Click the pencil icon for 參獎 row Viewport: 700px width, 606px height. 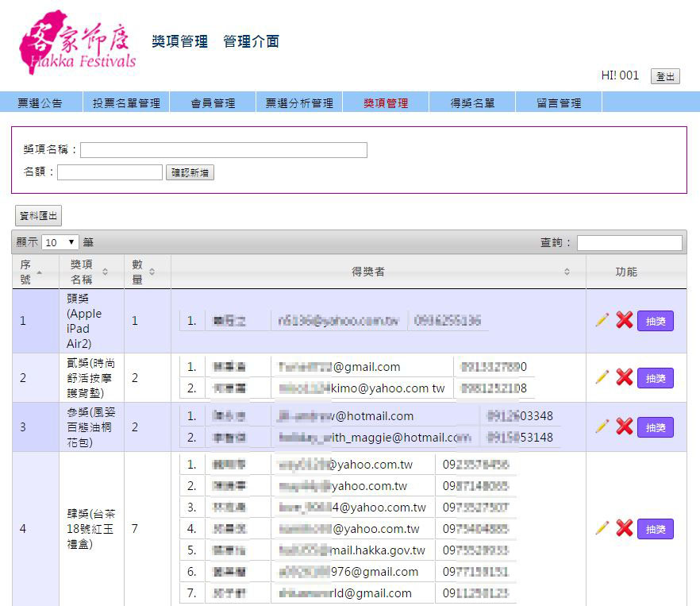(x=602, y=427)
